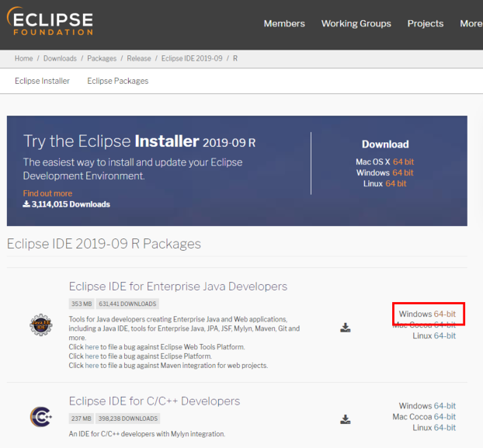
Task: Go to Home in the breadcrumb
Action: pos(24,58)
